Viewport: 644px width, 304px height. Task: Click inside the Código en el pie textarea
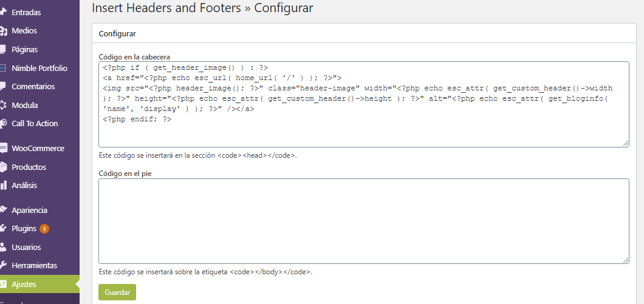coord(363,221)
